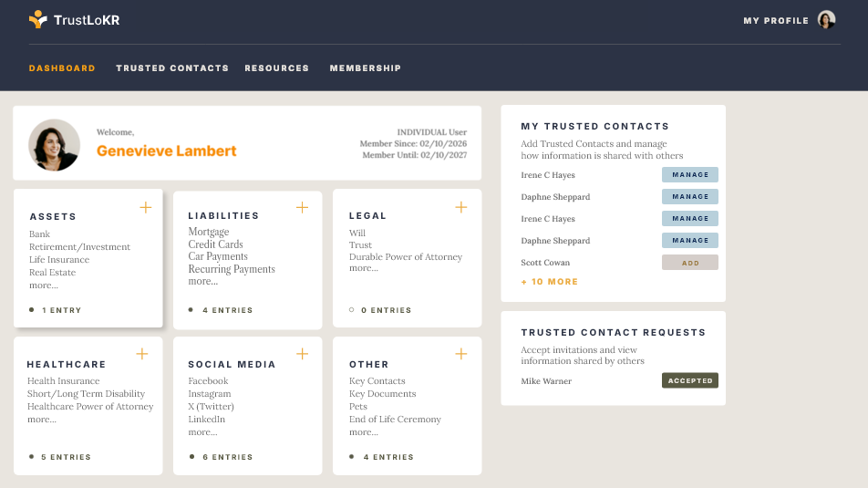Select 'End of Life Ceremony' in Other

pos(396,420)
